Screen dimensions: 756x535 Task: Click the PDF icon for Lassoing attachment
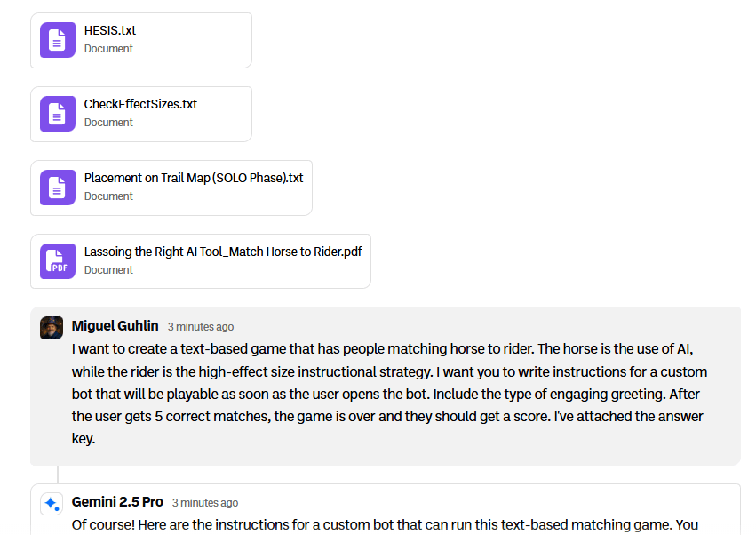tap(57, 261)
